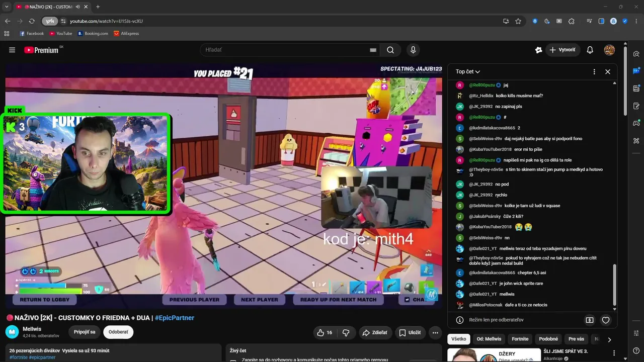Image resolution: width=644 pixels, height=362 pixels.
Task: Open the account avatar menu
Action: [x=609, y=50]
